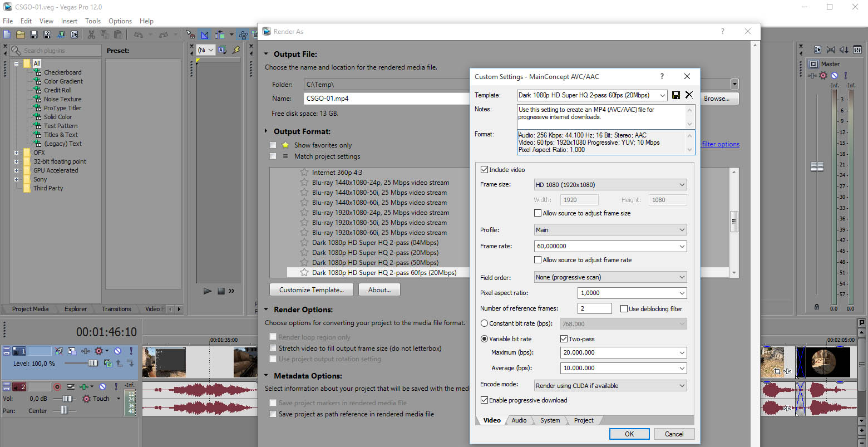Mute audio track 2
This screenshot has height=447, width=868.
[102, 387]
